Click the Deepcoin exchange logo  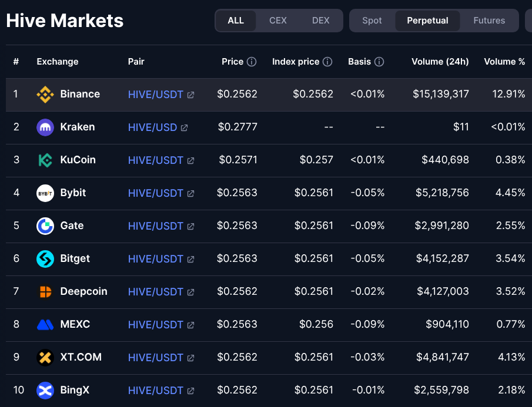coord(45,291)
